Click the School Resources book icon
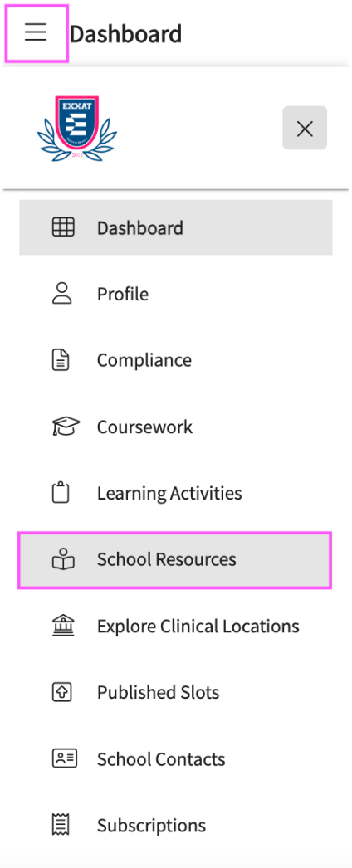The width and height of the screenshot is (352, 868). click(x=63, y=559)
